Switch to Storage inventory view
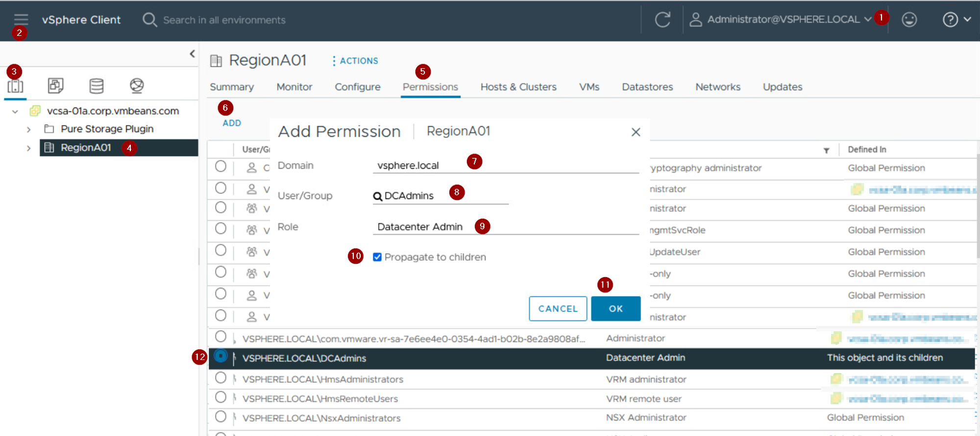This screenshot has width=980, height=436. click(96, 86)
